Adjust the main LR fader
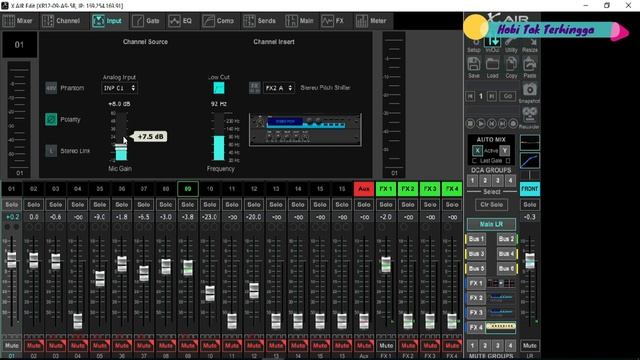This screenshot has height=360, width=640. click(529, 261)
